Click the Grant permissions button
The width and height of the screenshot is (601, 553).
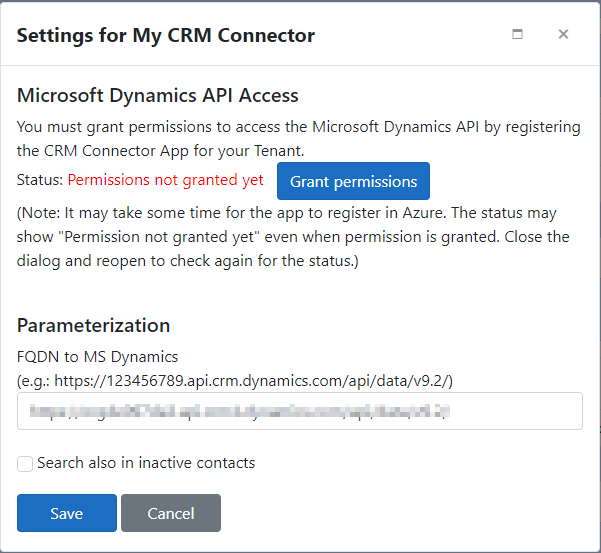[x=353, y=181]
